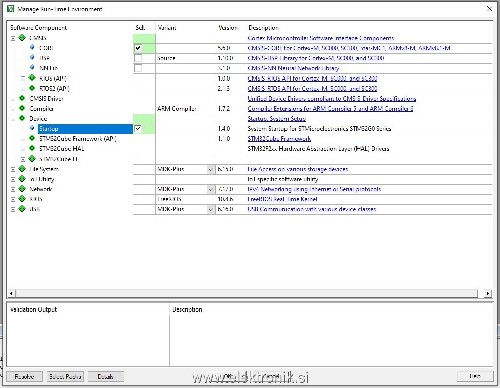Screen dimensions: 500x388
Task: Click the Compiler green diamond icon
Action: (22, 108)
